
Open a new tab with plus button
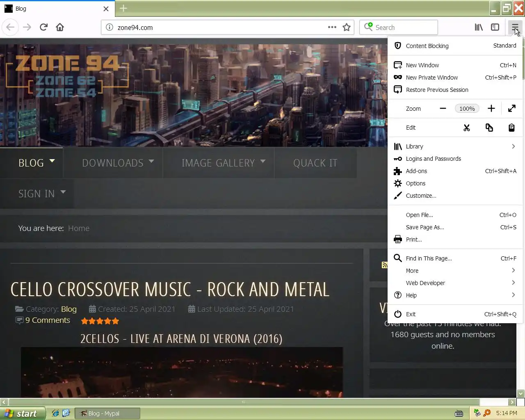click(123, 8)
